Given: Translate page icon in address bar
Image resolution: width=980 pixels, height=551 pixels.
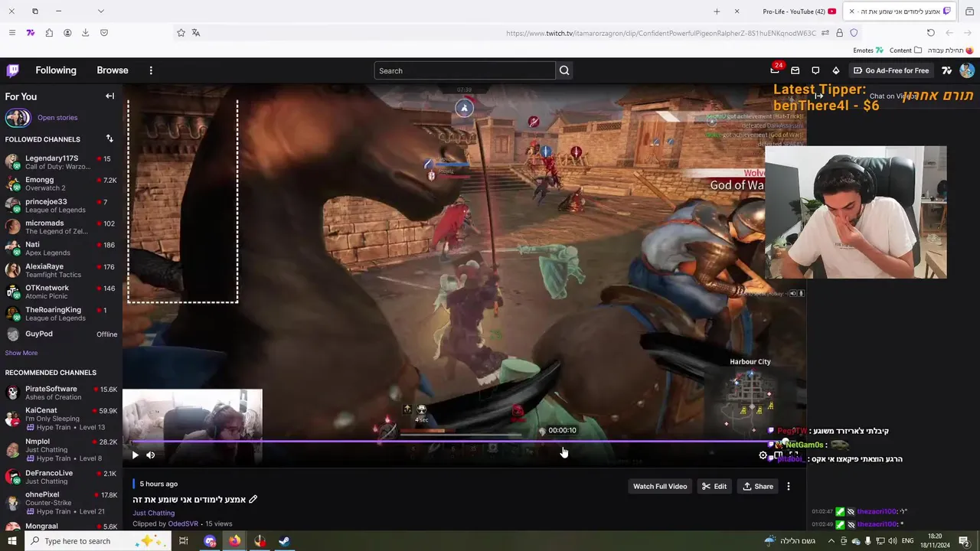Looking at the screenshot, I should click(196, 33).
